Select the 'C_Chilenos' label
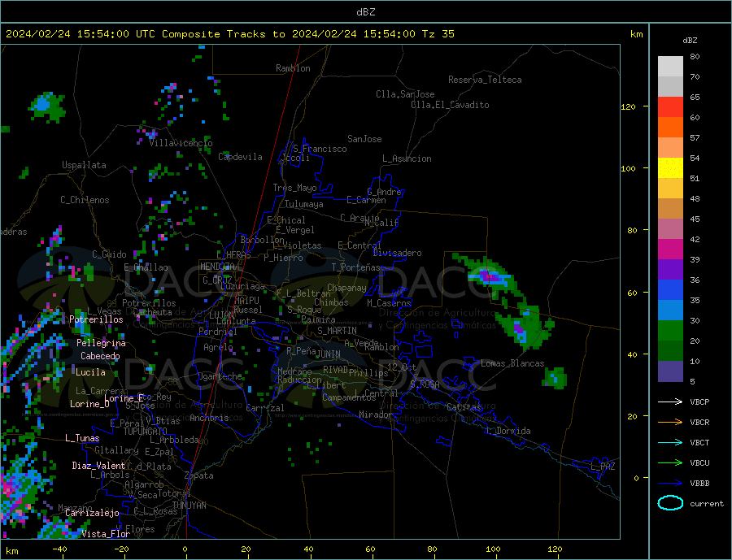This screenshot has width=732, height=560. click(x=85, y=200)
